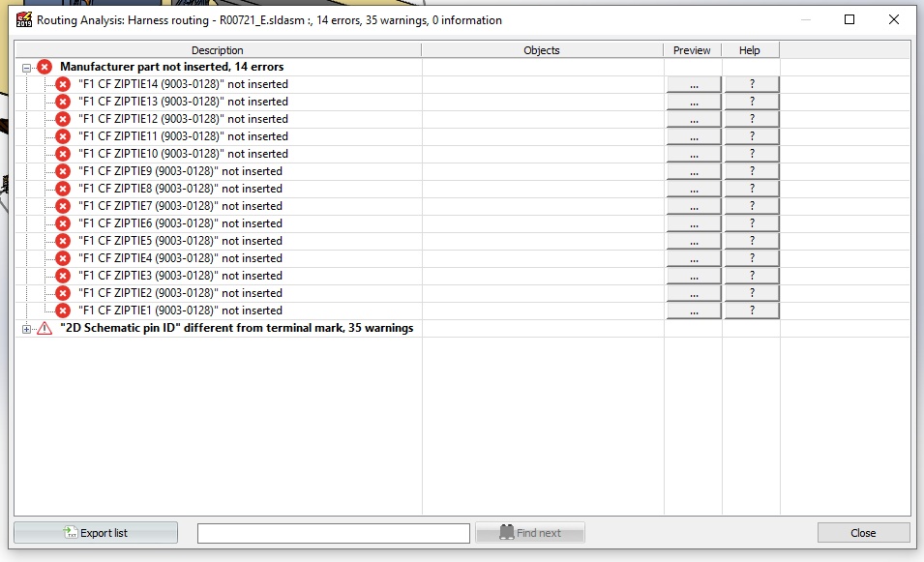The height and width of the screenshot is (562, 924).
Task: Click the red error icon for ZIPTIE11 row
Action: pyautogui.click(x=63, y=136)
